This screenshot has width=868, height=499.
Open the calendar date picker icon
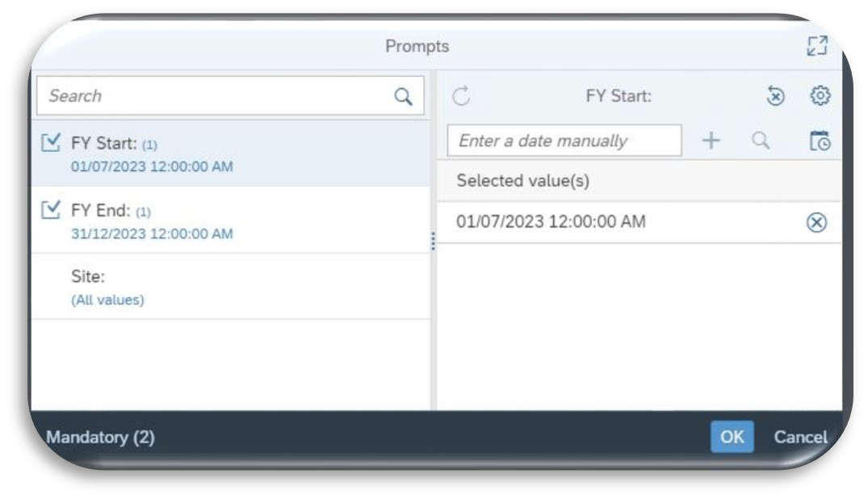(820, 140)
